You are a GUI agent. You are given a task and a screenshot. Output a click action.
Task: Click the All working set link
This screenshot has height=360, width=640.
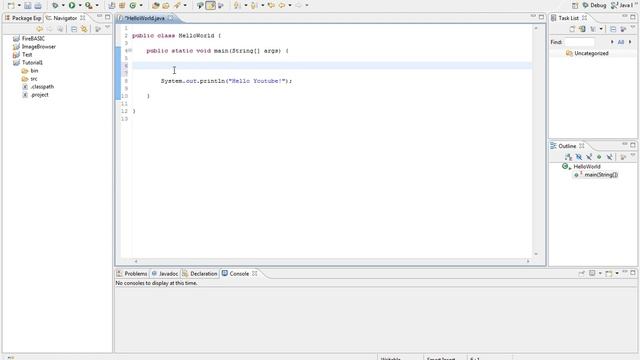click(621, 42)
